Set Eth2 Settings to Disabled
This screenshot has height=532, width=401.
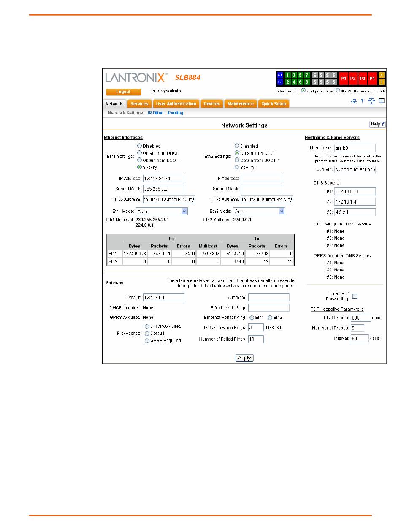(237, 146)
